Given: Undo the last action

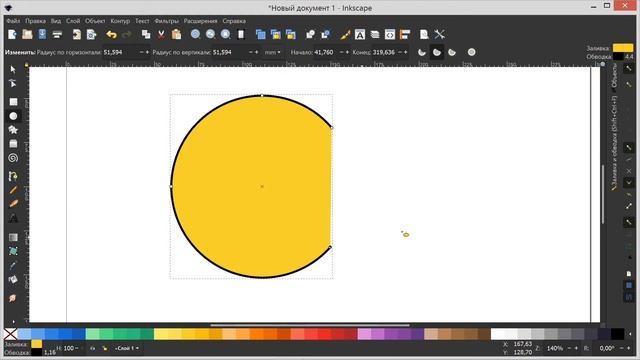Looking at the screenshot, I should click(111, 35).
